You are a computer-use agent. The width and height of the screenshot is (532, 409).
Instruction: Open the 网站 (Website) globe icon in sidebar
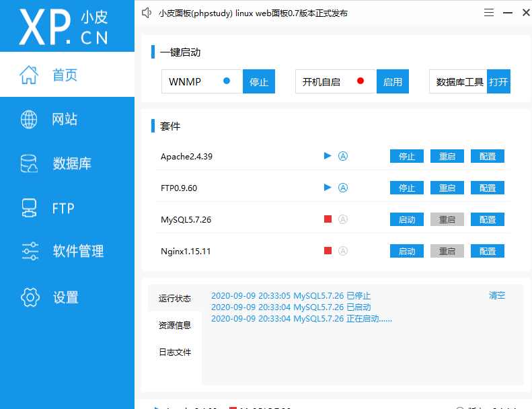(x=29, y=120)
